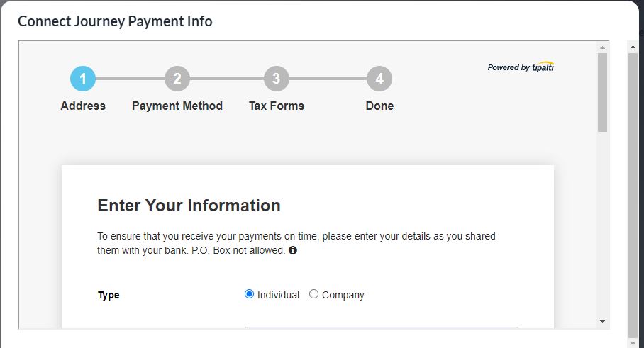644x348 pixels.
Task: Jump to the Done step label
Action: click(379, 106)
